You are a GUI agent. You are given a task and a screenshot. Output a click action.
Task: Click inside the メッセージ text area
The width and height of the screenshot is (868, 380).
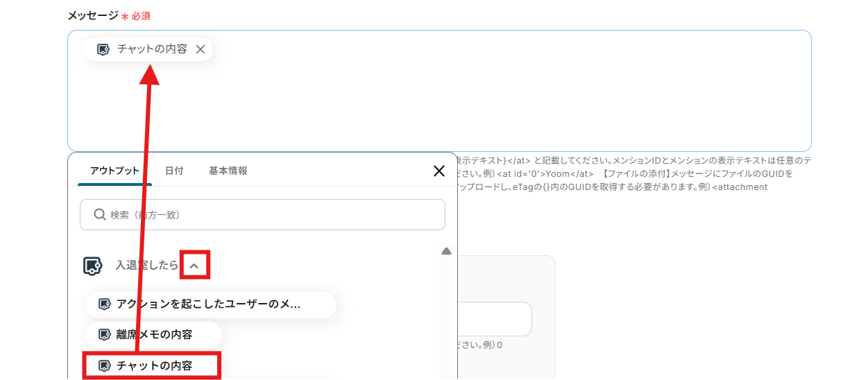pos(439,91)
